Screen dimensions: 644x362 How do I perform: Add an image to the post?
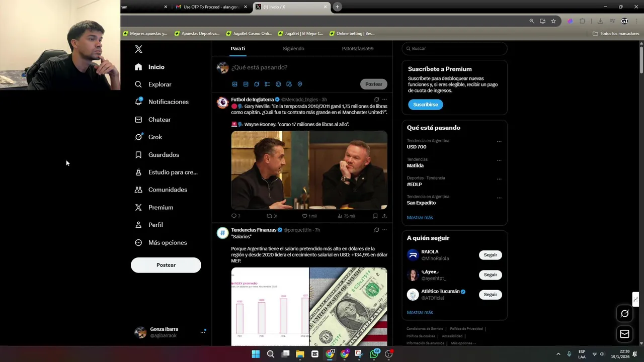[234, 84]
